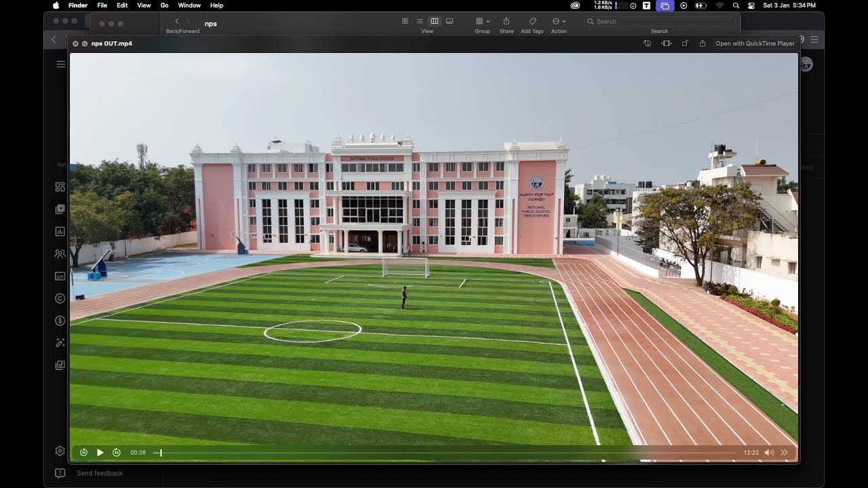Seek on the video progress bar
This screenshot has height=488, width=868.
point(445,452)
